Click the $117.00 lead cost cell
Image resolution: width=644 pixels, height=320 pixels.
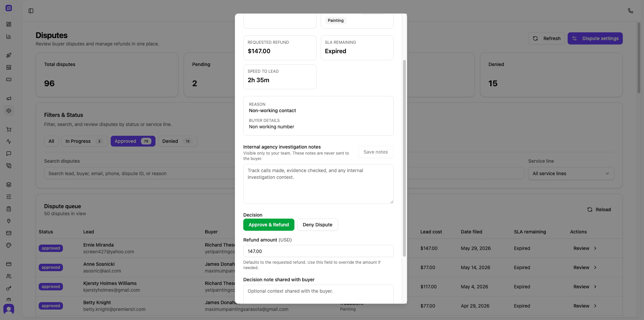pos(428,287)
